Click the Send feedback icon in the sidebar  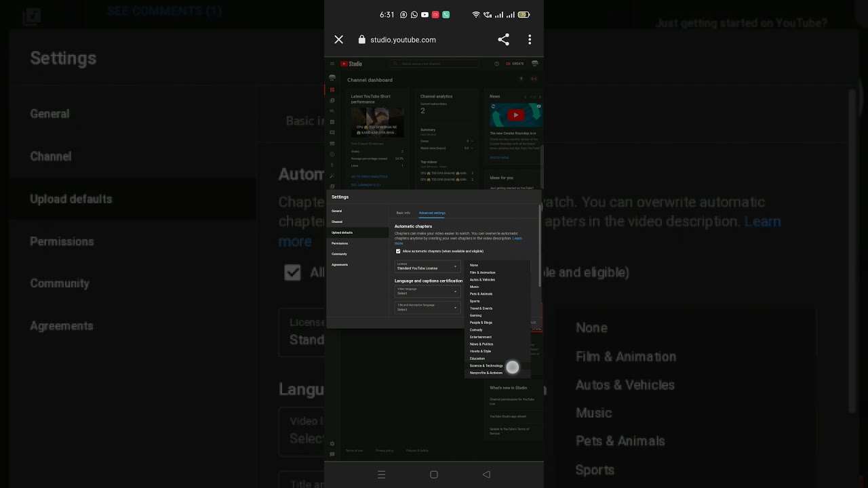click(x=332, y=454)
